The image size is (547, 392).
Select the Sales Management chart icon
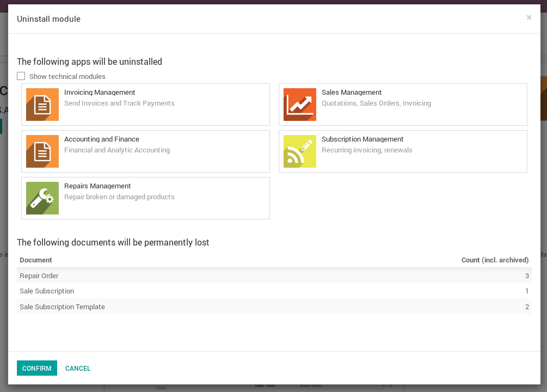(x=300, y=104)
